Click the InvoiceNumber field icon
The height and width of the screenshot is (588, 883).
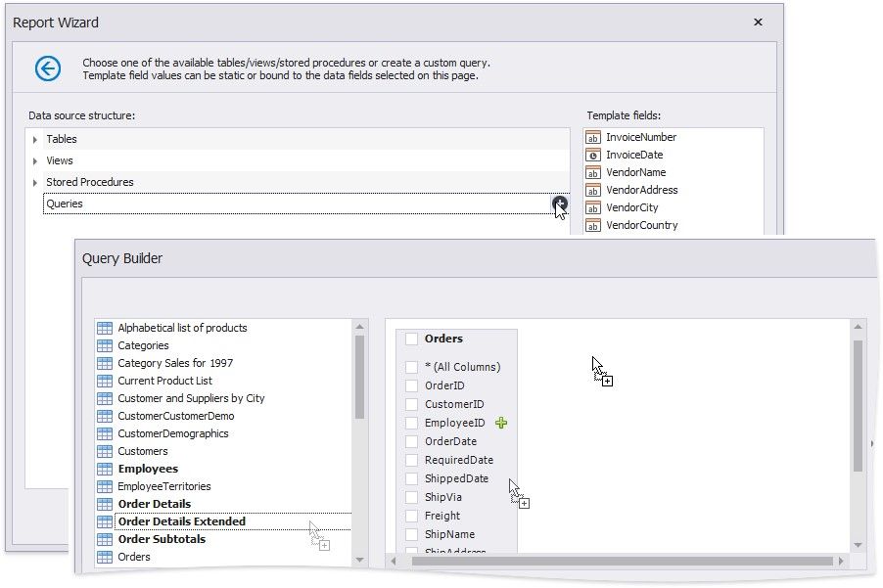[x=592, y=138]
